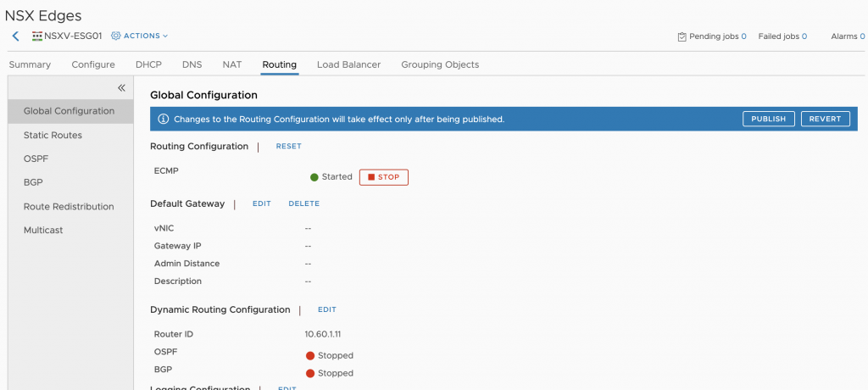Go back with the left arrow icon
The width and height of the screenshot is (868, 390).
[15, 36]
